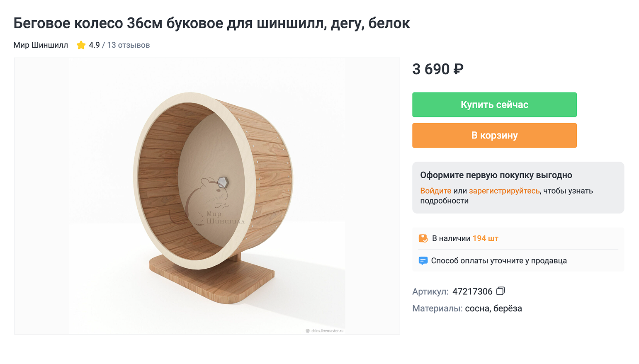Screen dimensions: 639x364
Task: Click the Войдите login link
Action: click(435, 191)
